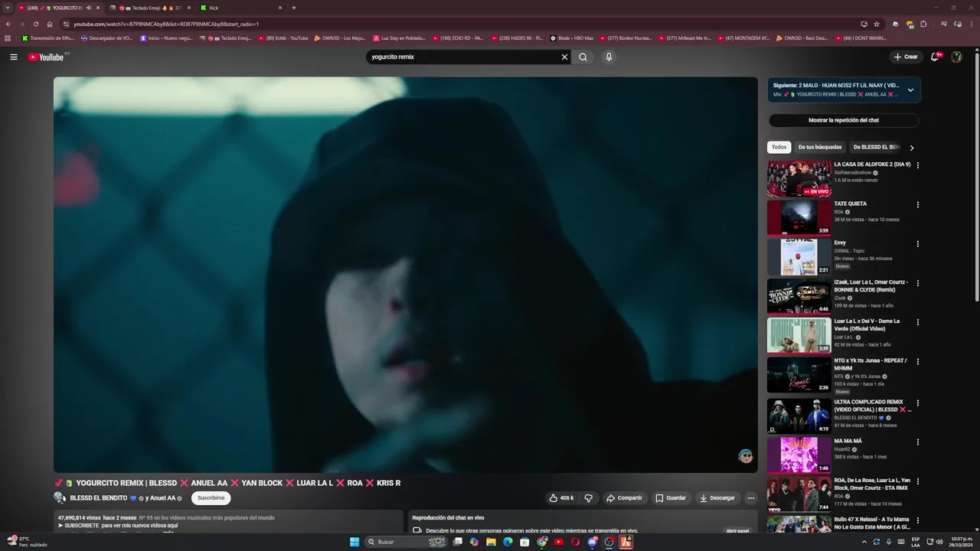Click the video player area
The width and height of the screenshot is (980, 551).
(x=405, y=274)
